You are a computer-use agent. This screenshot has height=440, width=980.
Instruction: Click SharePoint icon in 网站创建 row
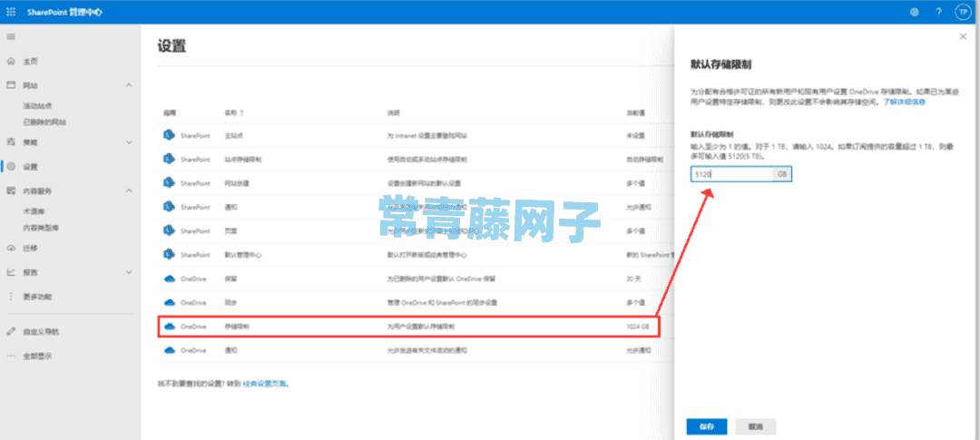pos(168,183)
